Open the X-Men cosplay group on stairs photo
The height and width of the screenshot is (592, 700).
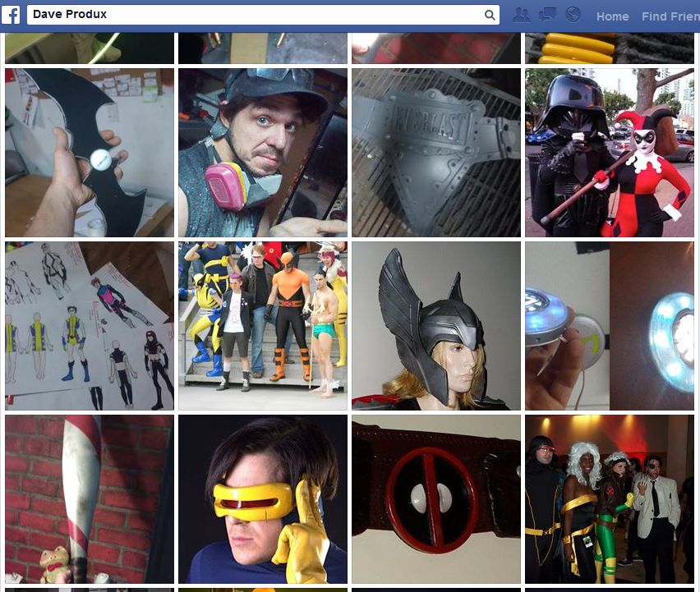(263, 326)
